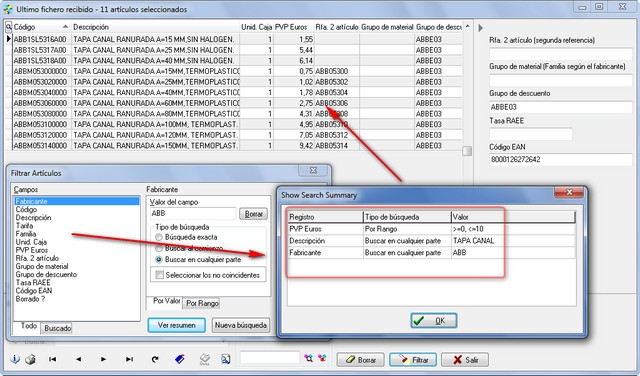
Task: Select Unid. Caja in Campos list
Action: [x=31, y=242]
